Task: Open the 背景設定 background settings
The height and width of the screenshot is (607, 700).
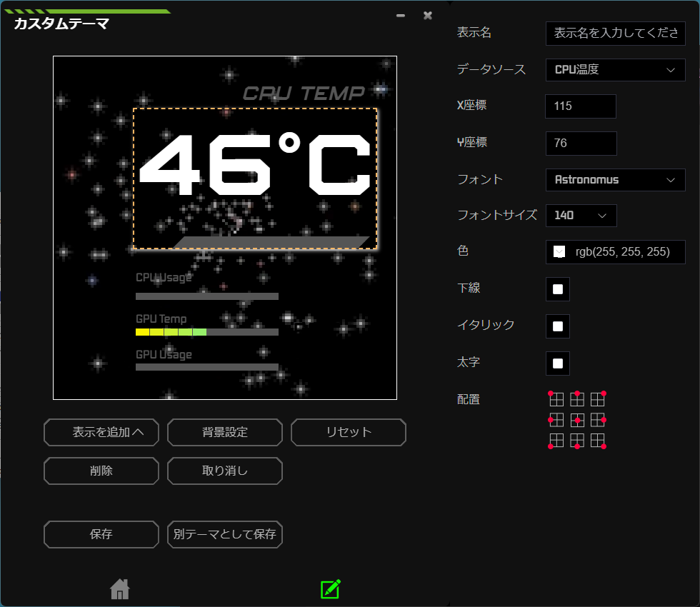Action: point(225,432)
